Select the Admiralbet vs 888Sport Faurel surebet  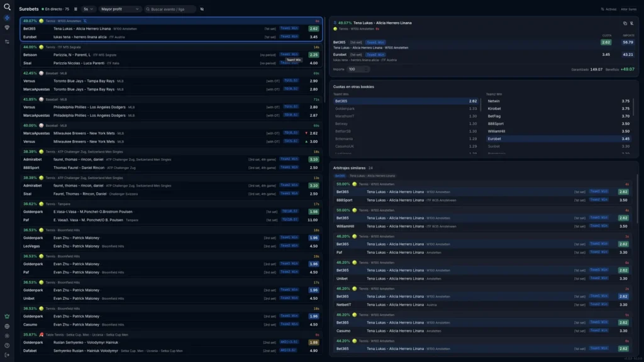coord(171,160)
